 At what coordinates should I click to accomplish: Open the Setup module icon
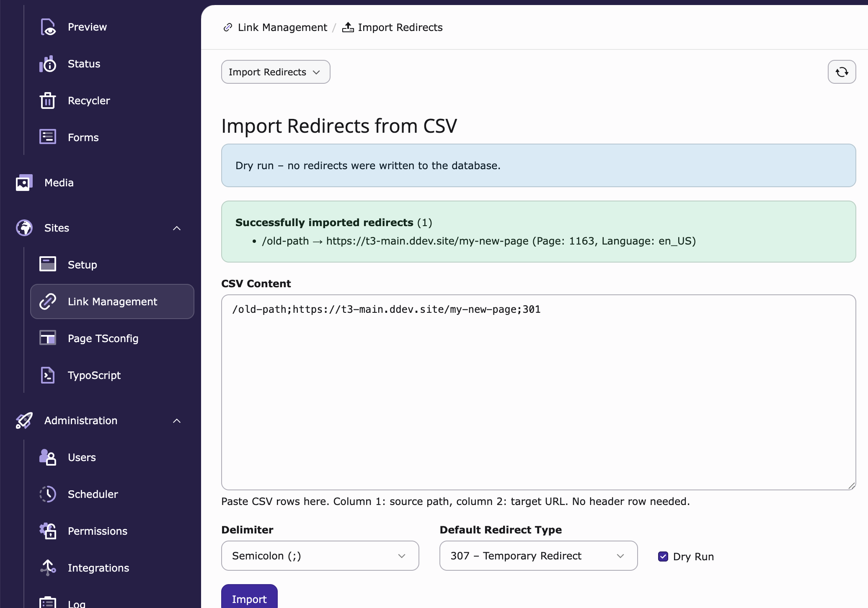(48, 265)
